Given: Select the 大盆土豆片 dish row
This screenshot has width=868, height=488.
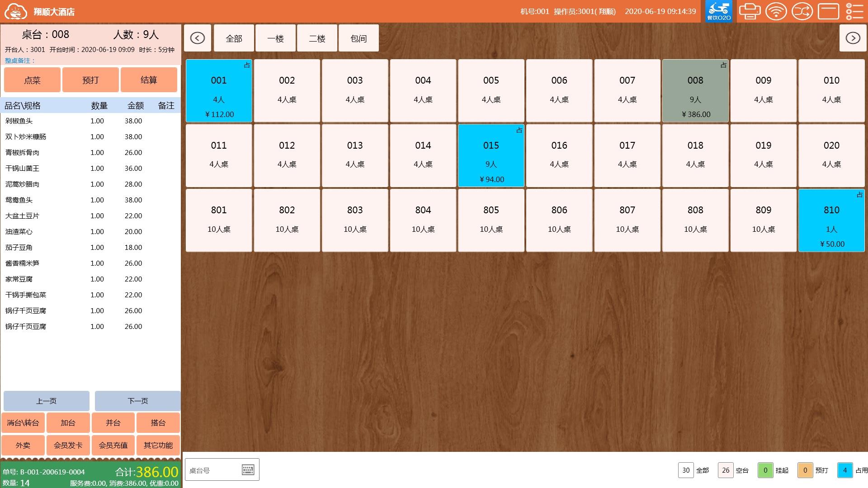Looking at the screenshot, I should click(x=90, y=216).
